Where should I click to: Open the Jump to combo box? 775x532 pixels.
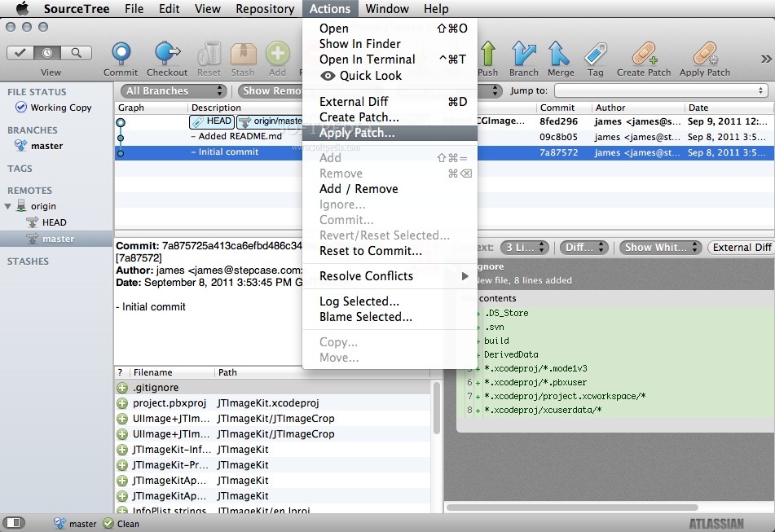(661, 91)
